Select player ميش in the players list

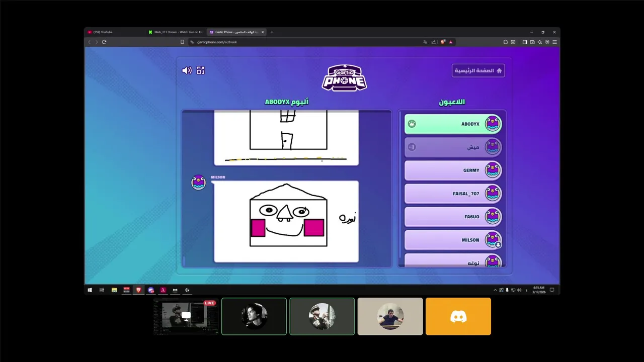[x=453, y=147]
